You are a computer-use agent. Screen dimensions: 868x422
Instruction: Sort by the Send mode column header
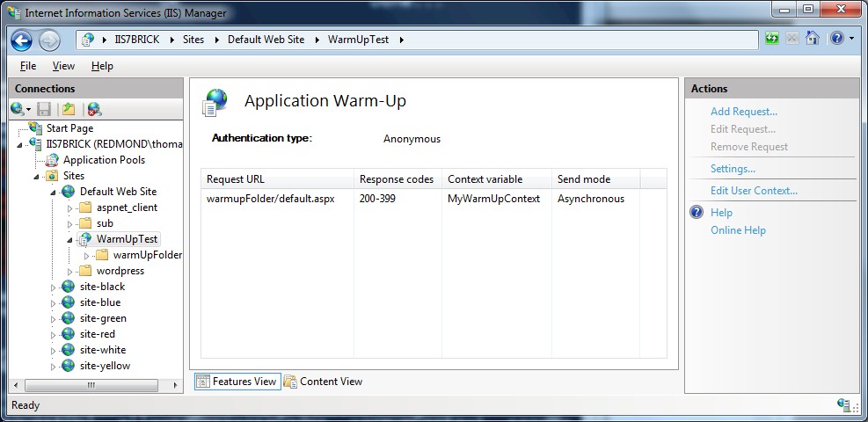[x=596, y=179]
